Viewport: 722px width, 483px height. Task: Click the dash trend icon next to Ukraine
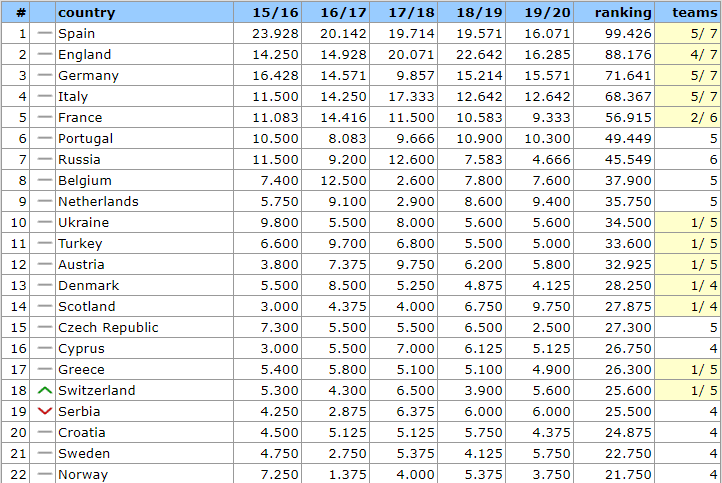(x=44, y=223)
